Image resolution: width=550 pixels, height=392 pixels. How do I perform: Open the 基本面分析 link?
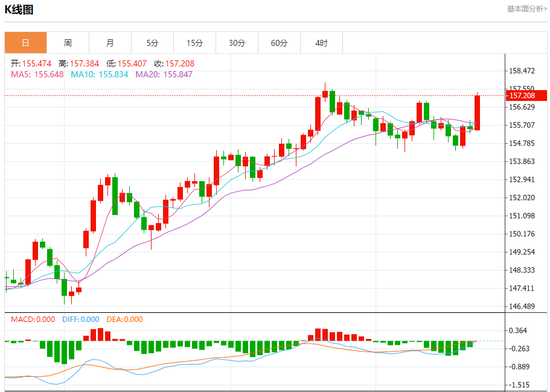(x=526, y=9)
